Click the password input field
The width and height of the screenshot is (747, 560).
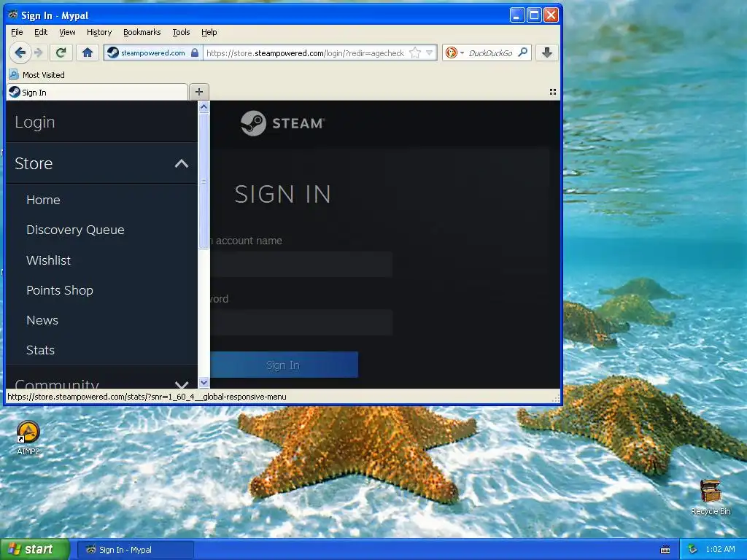tap(301, 322)
